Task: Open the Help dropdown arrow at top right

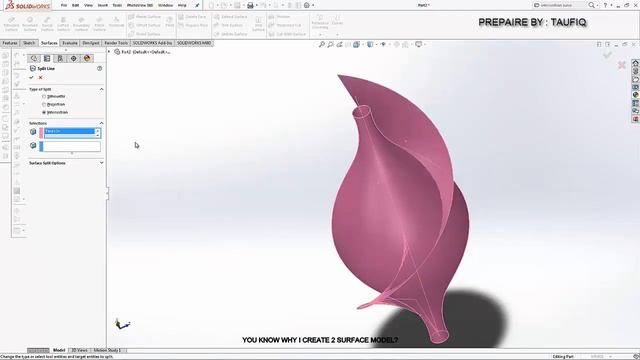Action: [x=611, y=6]
